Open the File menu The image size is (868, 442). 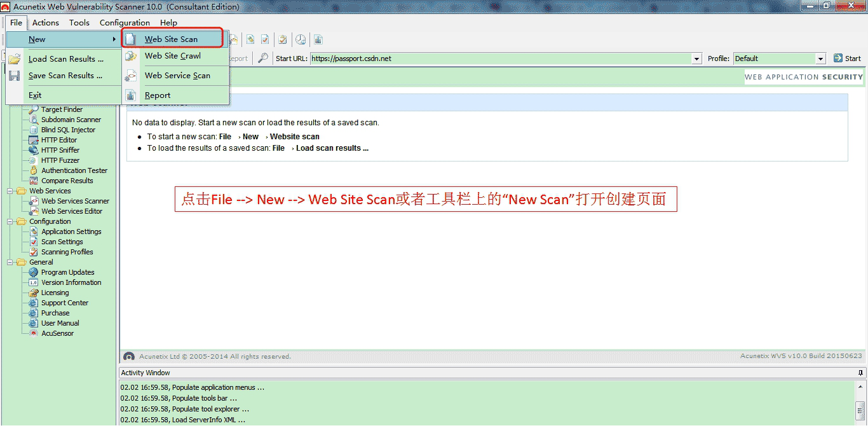[16, 22]
